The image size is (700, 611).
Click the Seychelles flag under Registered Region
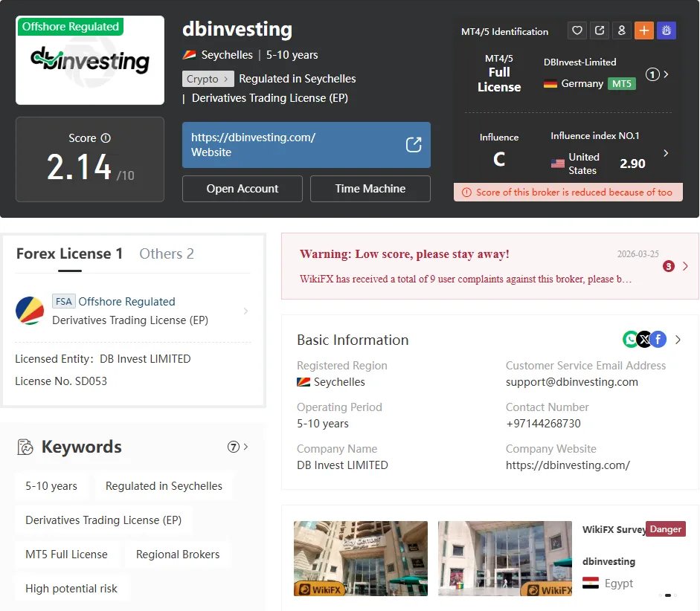coord(304,382)
